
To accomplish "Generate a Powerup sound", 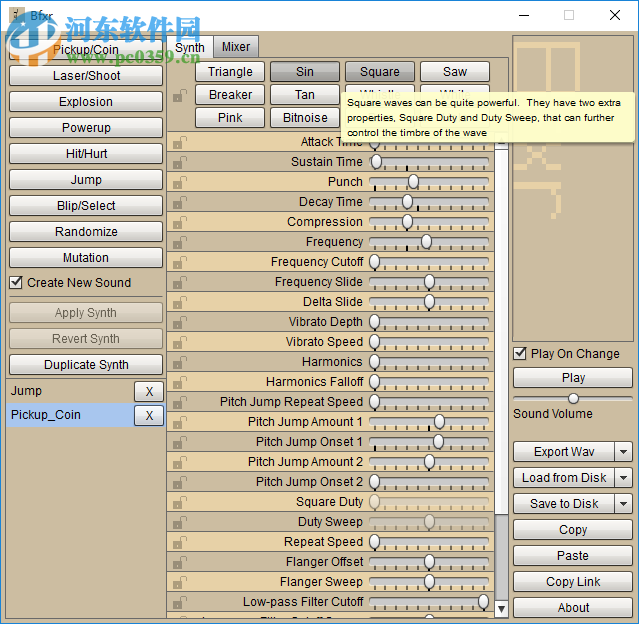I will pos(86,128).
